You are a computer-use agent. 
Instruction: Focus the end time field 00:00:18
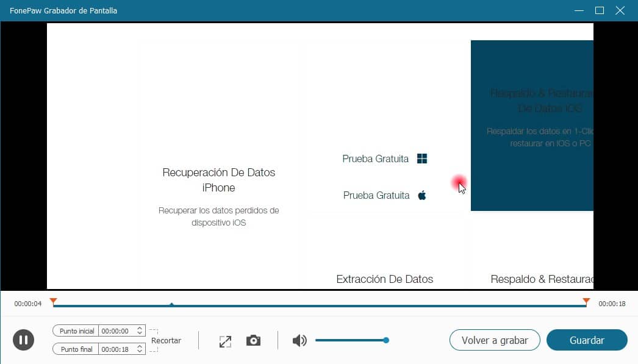(116, 349)
